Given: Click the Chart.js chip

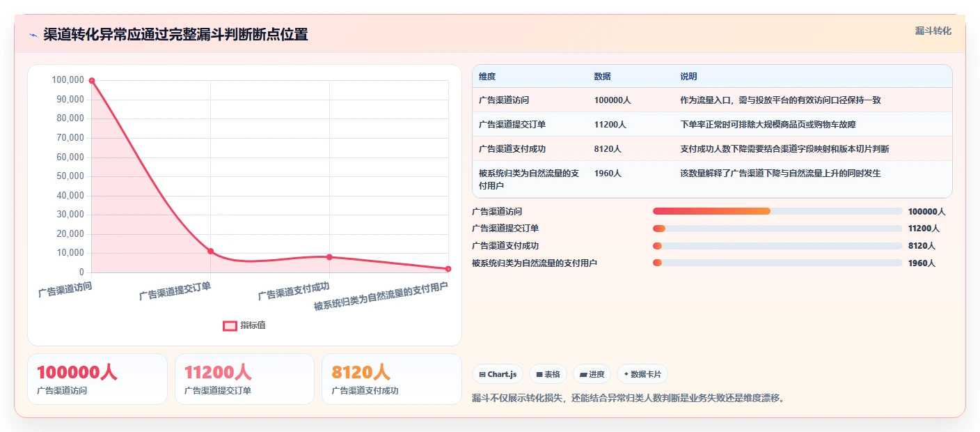Looking at the screenshot, I should point(498,374).
